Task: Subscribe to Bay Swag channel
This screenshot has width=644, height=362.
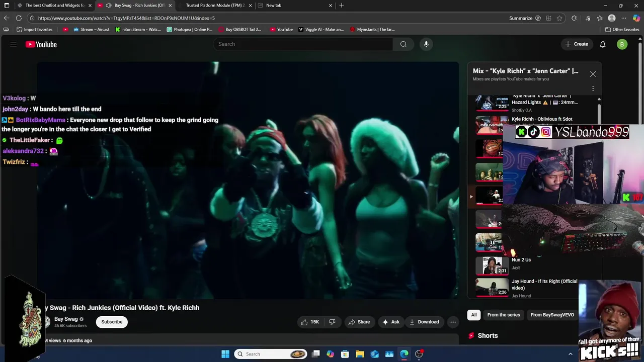Action: click(112, 322)
